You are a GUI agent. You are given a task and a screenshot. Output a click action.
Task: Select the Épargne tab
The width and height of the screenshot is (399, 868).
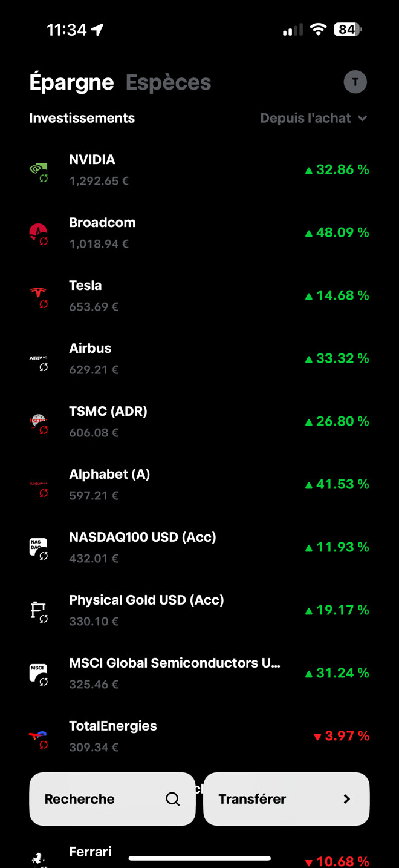point(71,82)
